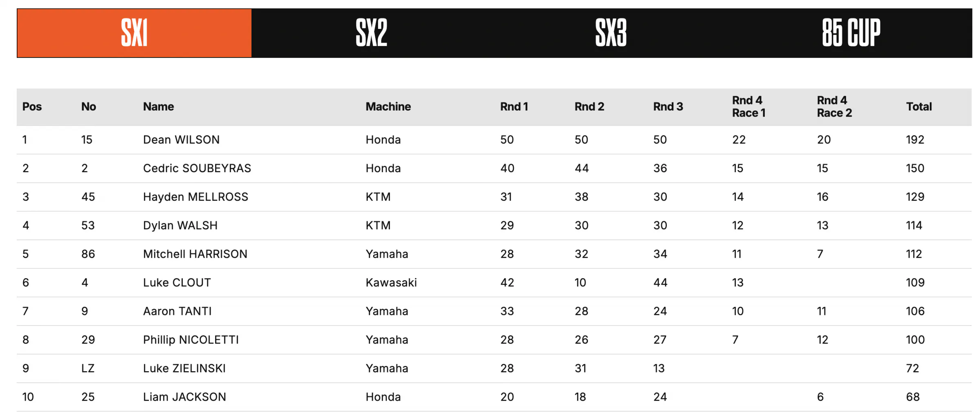Sort by Rnd 3 results column
This screenshot has height=412, width=980.
point(668,106)
